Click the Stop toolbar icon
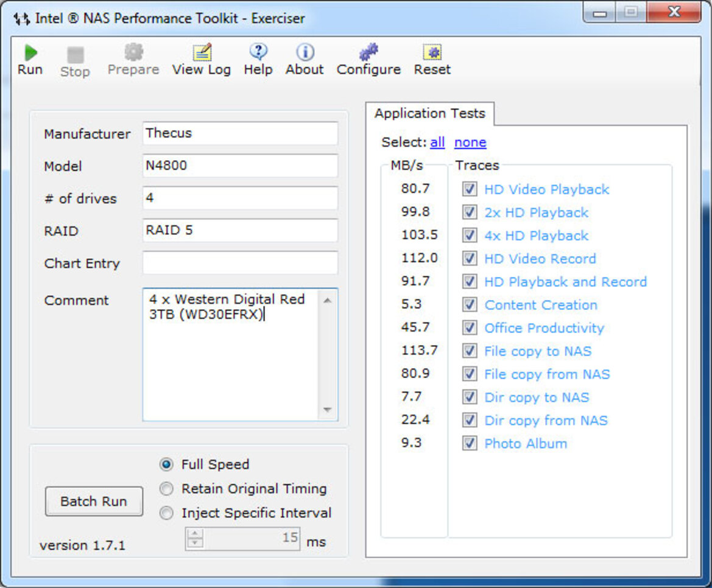Viewport: 712px width, 588px height. [76, 55]
